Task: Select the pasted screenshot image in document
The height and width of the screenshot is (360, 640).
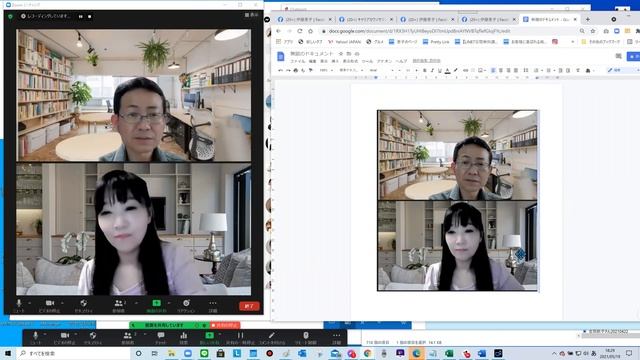Action: coord(458,200)
